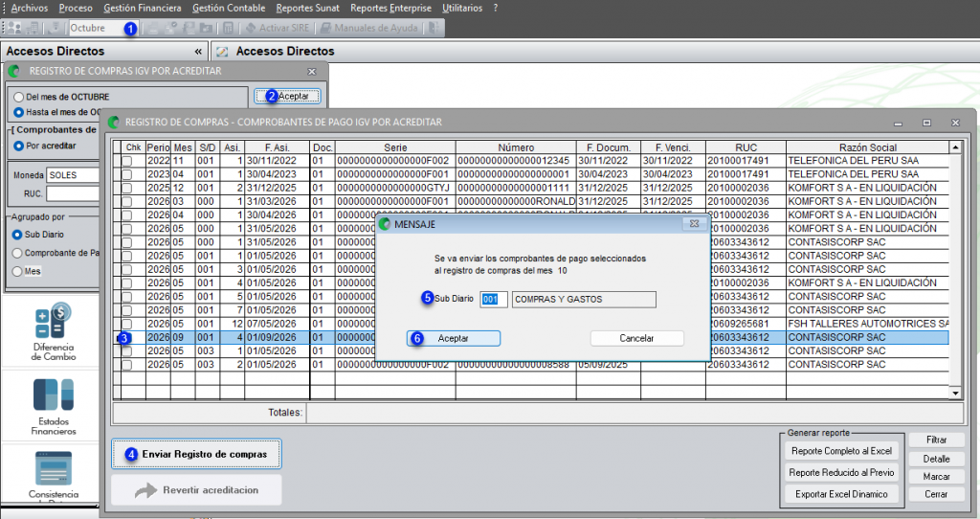Screen dimensions: 980x519
Task: Open the Gestión Contable menu
Action: [x=229, y=8]
